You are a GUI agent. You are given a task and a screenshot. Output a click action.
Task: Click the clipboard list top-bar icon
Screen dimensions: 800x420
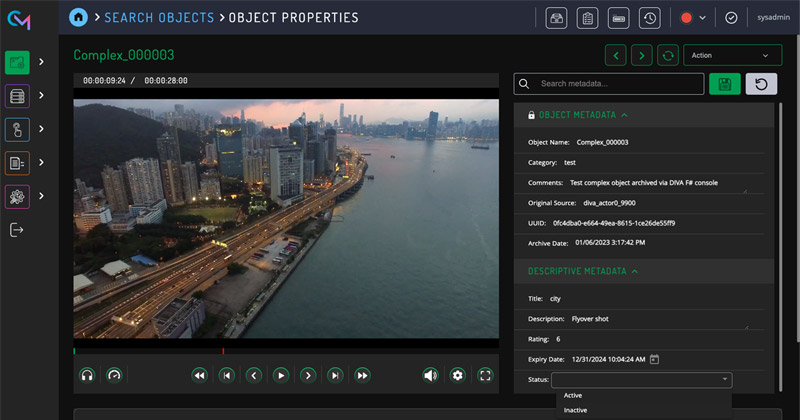tap(587, 18)
